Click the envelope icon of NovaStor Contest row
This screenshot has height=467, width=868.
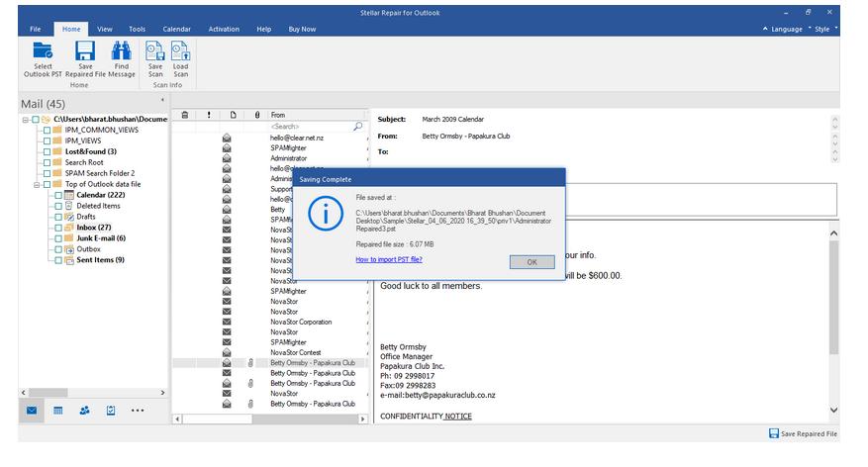click(227, 352)
